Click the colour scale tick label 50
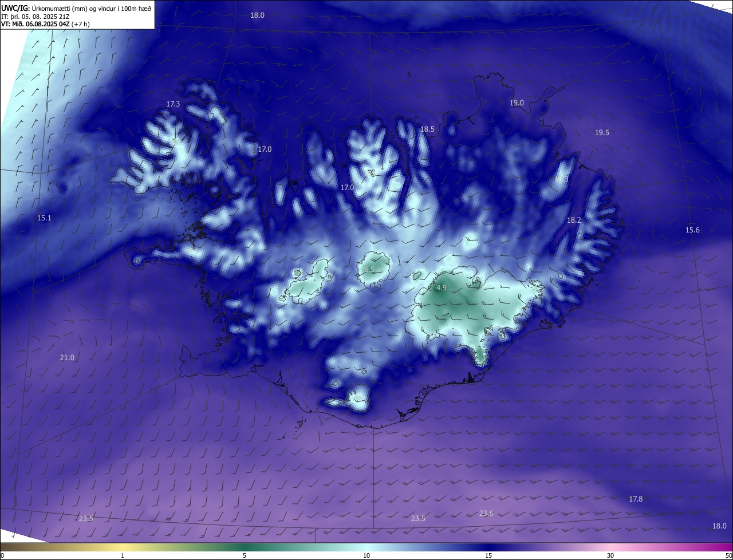This screenshot has height=560, width=733. click(x=728, y=555)
